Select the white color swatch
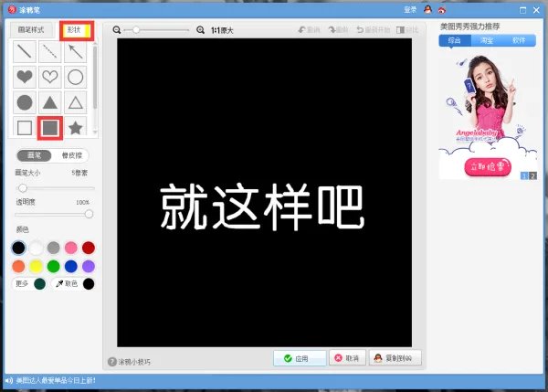The width and height of the screenshot is (548, 392). pyautogui.click(x=36, y=248)
